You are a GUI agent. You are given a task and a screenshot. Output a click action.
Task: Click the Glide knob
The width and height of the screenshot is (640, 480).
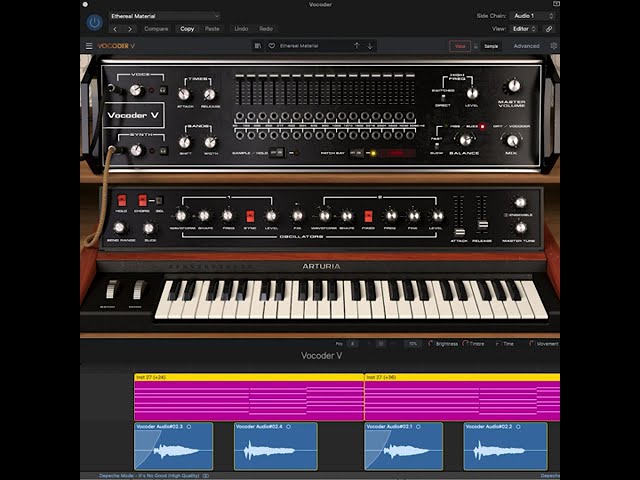(x=149, y=228)
